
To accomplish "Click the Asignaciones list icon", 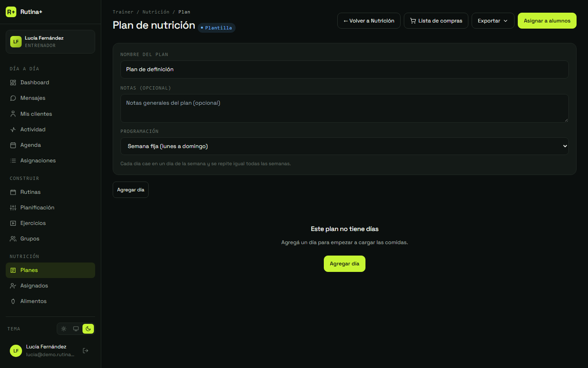I will (x=13, y=161).
